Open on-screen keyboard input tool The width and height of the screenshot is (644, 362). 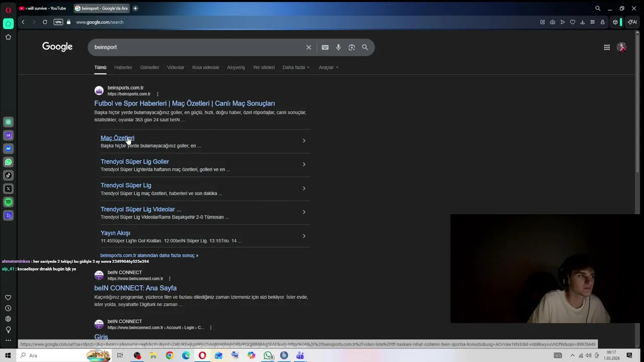tap(325, 47)
